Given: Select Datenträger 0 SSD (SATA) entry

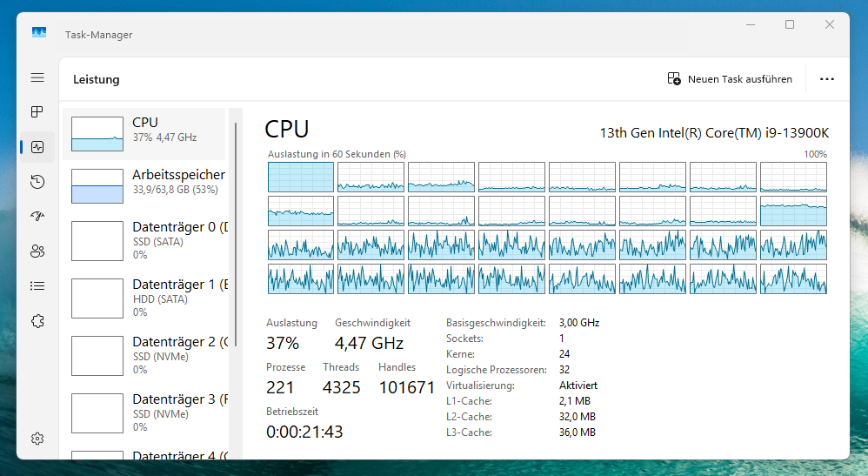Looking at the screenshot, I should [144, 240].
